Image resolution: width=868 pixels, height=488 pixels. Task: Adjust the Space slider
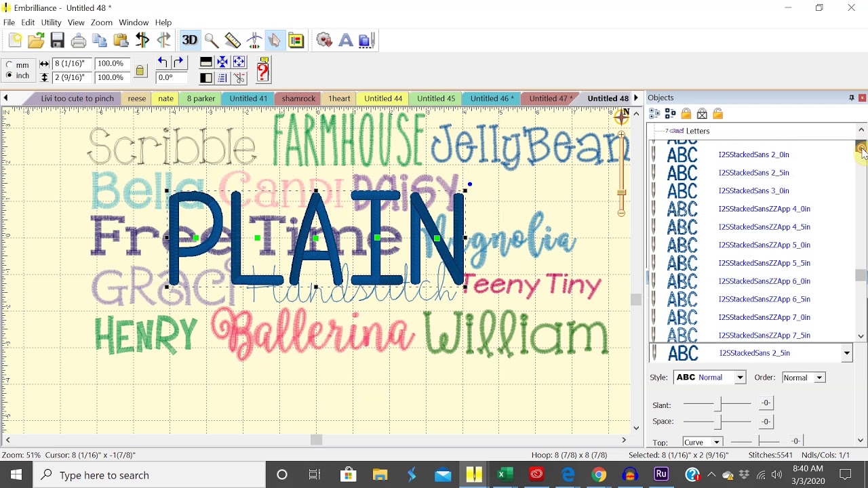point(717,422)
